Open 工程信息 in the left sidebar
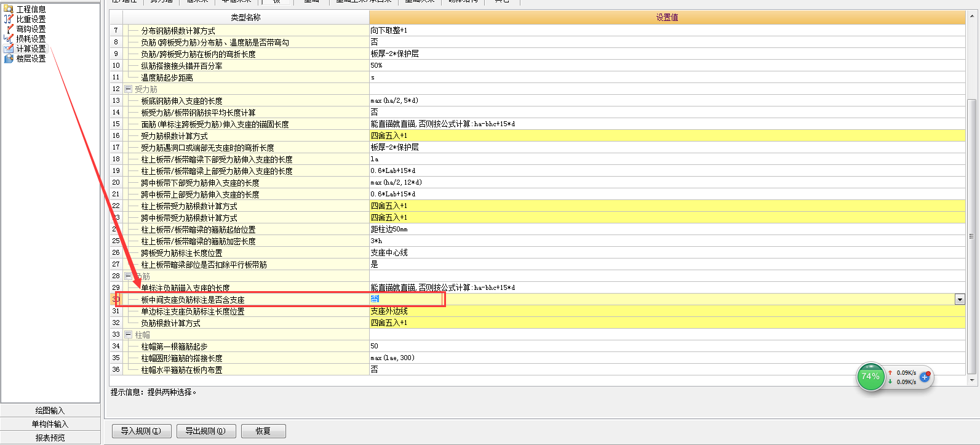The height and width of the screenshot is (445, 980). pyautogui.click(x=31, y=9)
